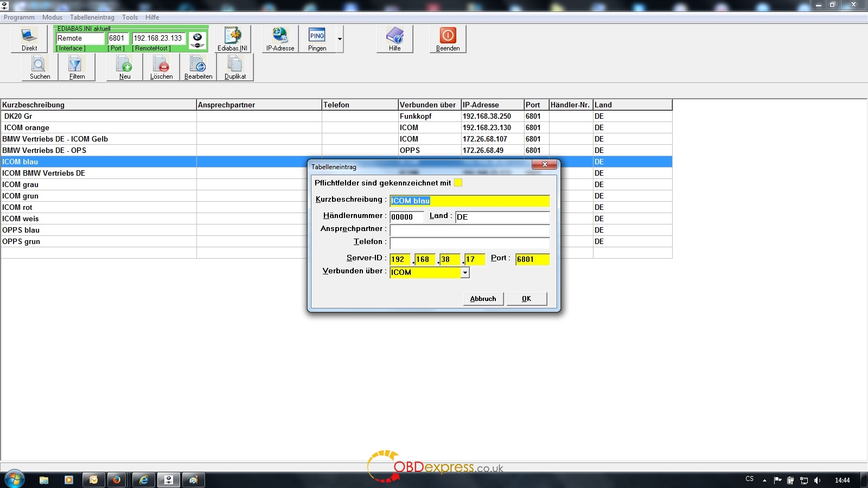Click the Löschen delete icon
The image size is (868, 488).
pos(161,68)
